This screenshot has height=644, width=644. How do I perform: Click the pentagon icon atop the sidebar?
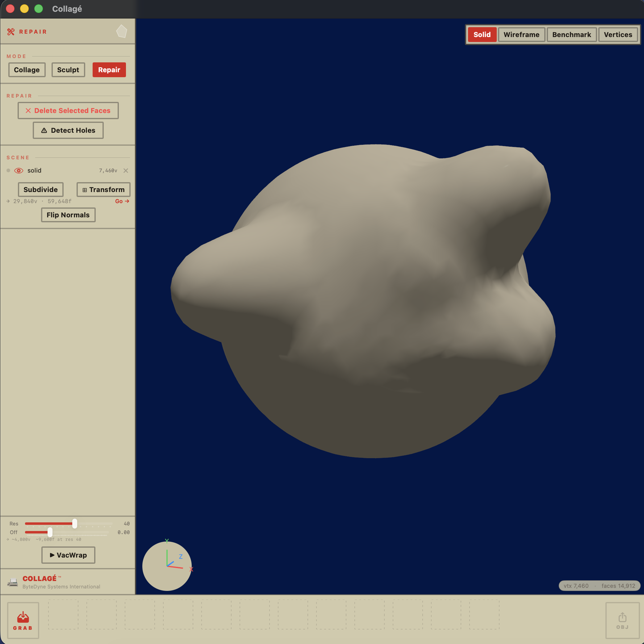click(x=122, y=31)
